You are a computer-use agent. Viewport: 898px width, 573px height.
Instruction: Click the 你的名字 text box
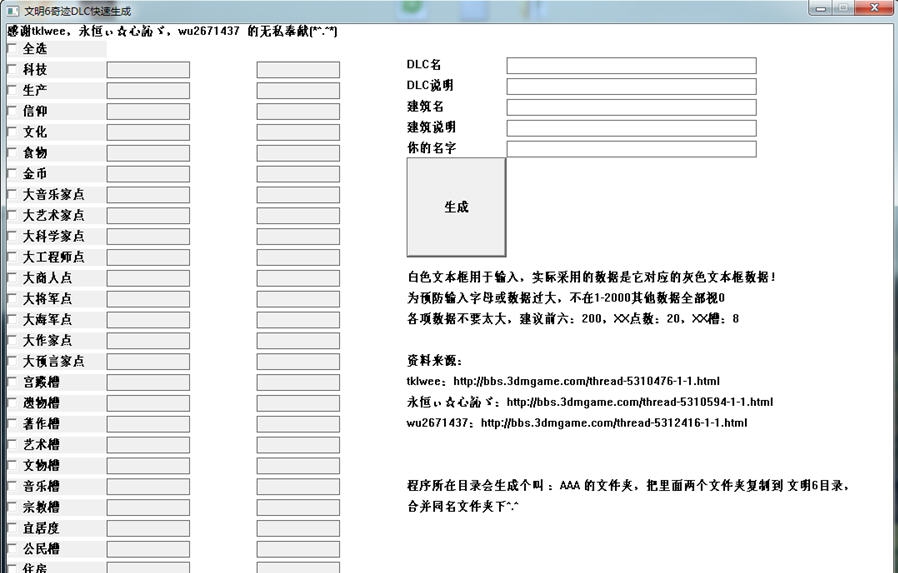[x=631, y=149]
